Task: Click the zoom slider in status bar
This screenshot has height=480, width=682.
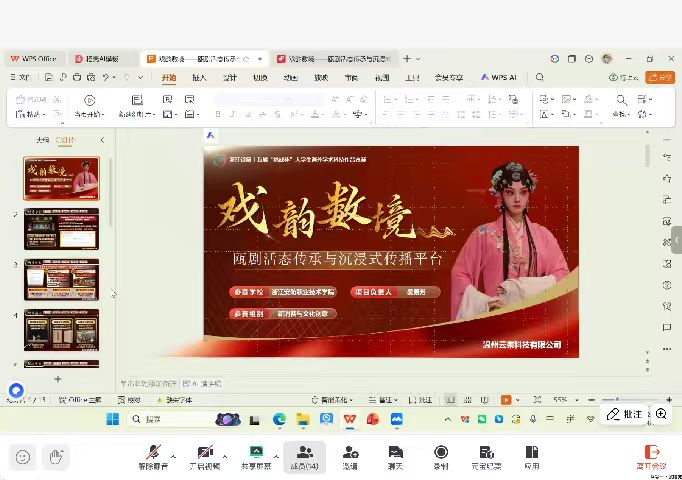Action: (x=616, y=399)
